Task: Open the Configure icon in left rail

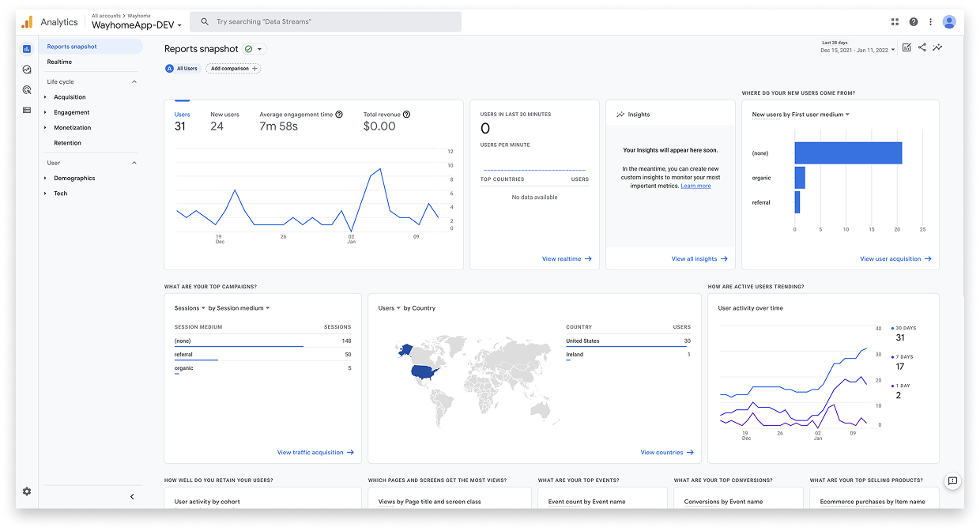Action: click(x=27, y=111)
